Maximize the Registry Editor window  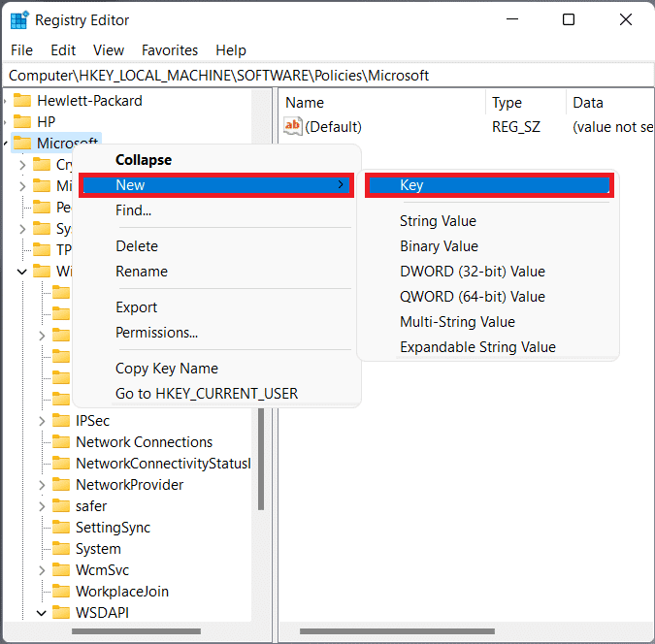(569, 19)
